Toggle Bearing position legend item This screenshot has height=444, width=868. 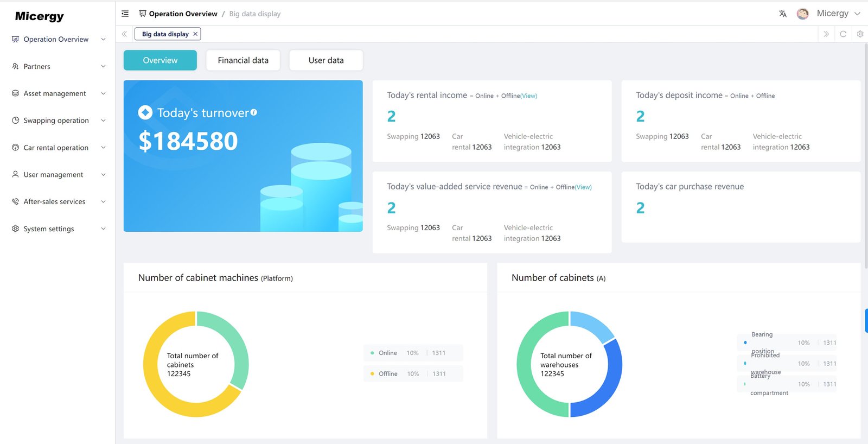762,342
